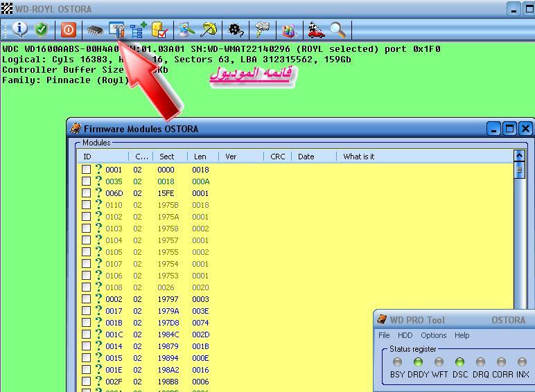Maximize the Firmware Modules OSTORA window
This screenshot has height=392, width=535.
(x=509, y=129)
